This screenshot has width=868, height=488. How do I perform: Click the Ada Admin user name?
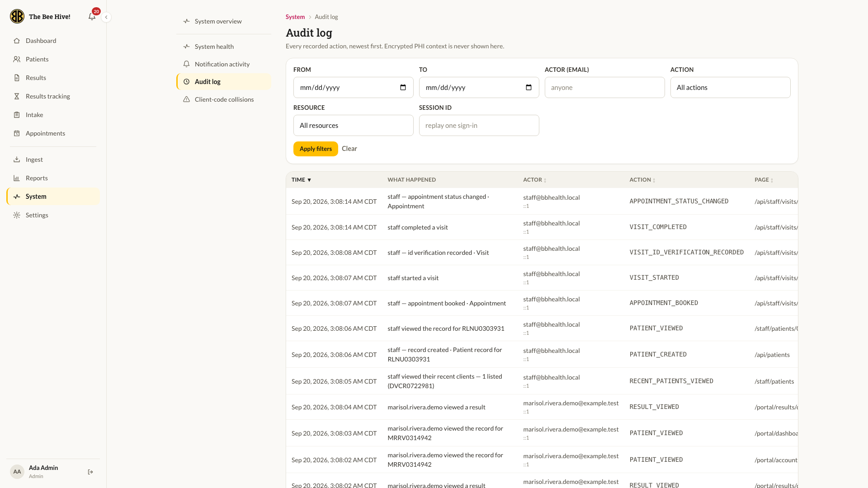43,468
